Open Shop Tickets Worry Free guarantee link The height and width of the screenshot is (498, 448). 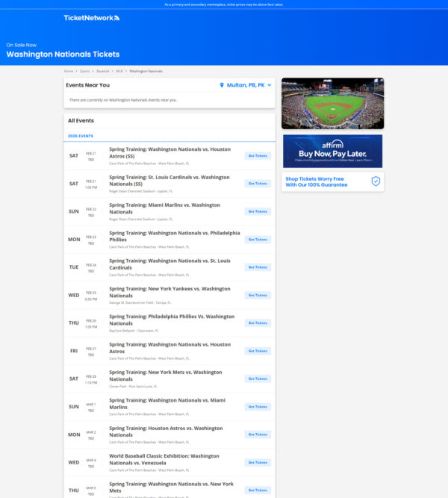pyautogui.click(x=333, y=181)
